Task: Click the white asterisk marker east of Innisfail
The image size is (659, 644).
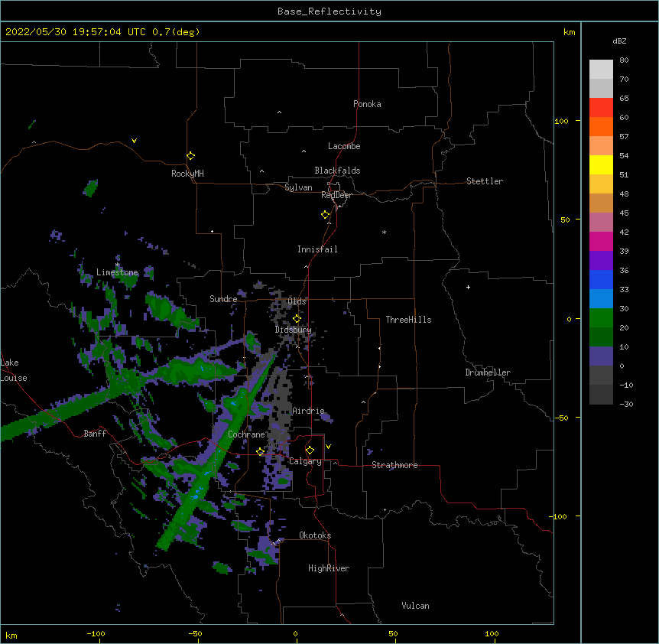Action: click(x=384, y=232)
